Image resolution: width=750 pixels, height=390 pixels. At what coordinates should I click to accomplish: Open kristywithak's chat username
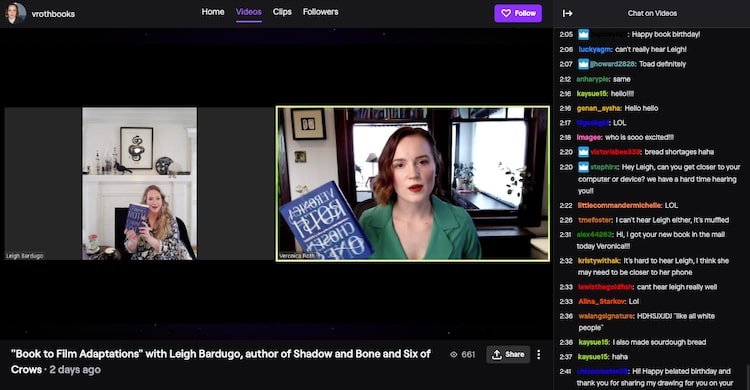[599, 261]
